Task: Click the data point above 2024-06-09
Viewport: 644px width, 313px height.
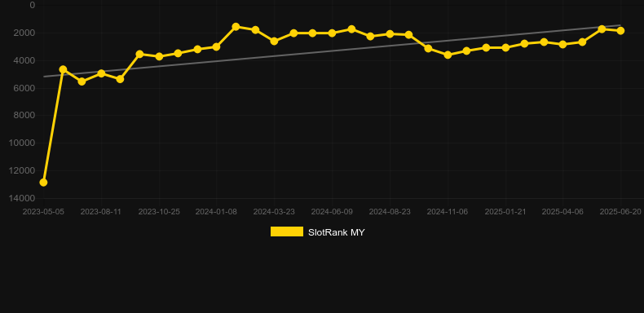Action: [x=332, y=33]
